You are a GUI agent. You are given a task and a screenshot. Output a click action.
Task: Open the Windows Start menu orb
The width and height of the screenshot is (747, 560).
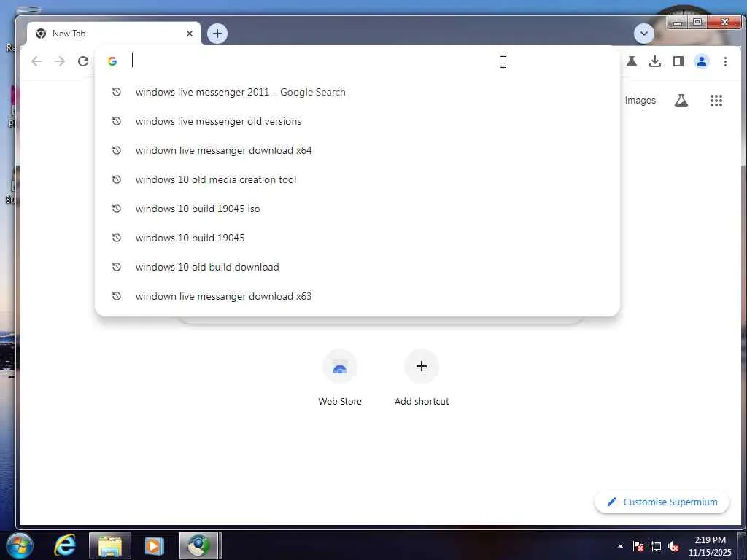20,545
